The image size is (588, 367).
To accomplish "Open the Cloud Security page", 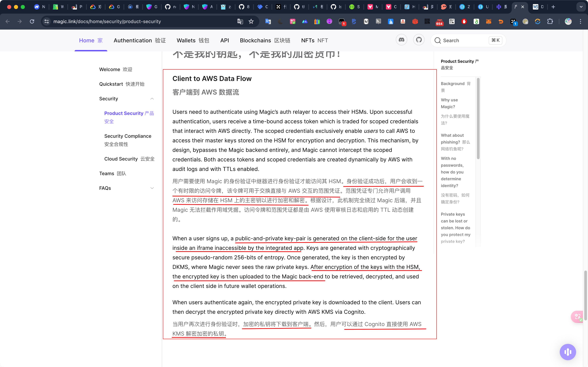I will pos(129,159).
